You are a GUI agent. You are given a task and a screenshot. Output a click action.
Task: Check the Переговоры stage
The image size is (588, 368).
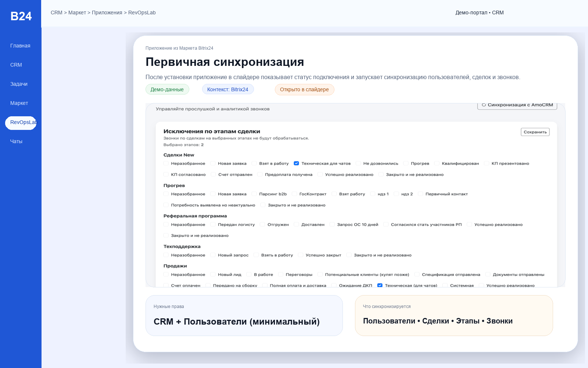[x=281, y=275]
